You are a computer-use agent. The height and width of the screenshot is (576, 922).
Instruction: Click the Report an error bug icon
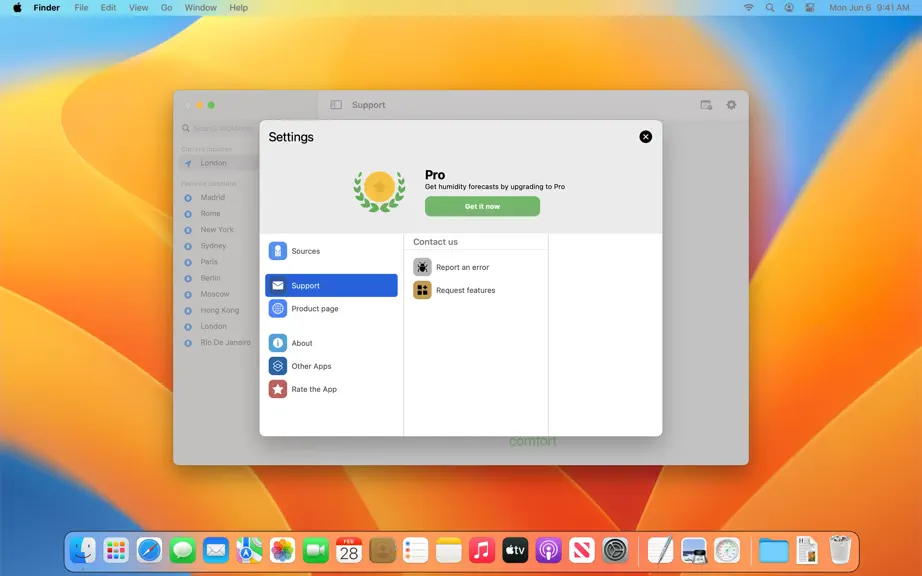tap(422, 267)
